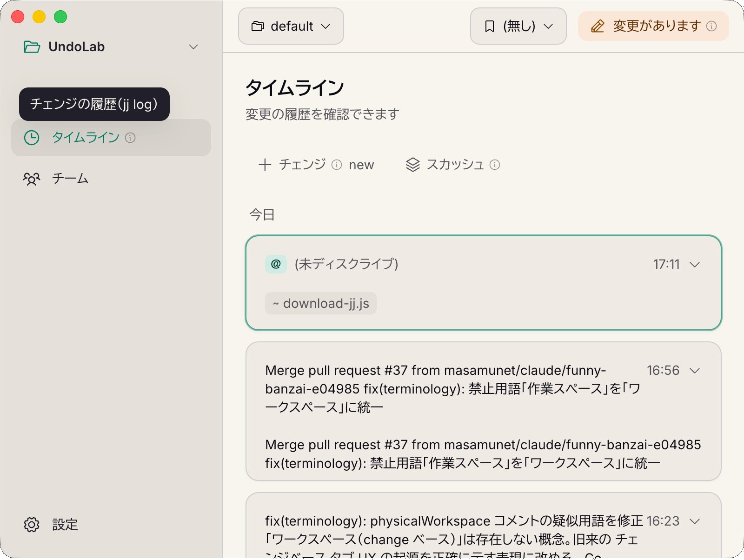The height and width of the screenshot is (560, 744).
Task: Click the 今日 date heading
Action: click(262, 214)
